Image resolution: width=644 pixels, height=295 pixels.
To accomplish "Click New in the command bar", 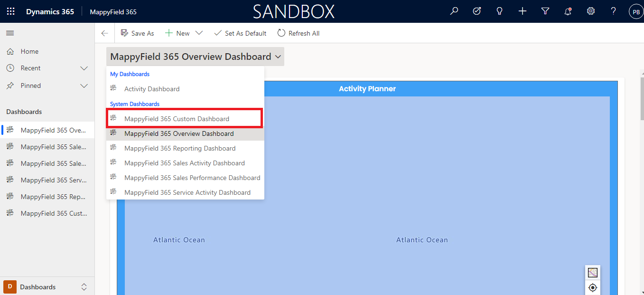I will tap(177, 33).
